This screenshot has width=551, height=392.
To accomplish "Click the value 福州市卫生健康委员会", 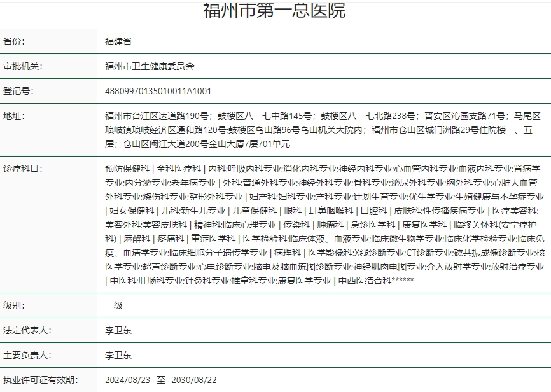I will (x=150, y=66).
